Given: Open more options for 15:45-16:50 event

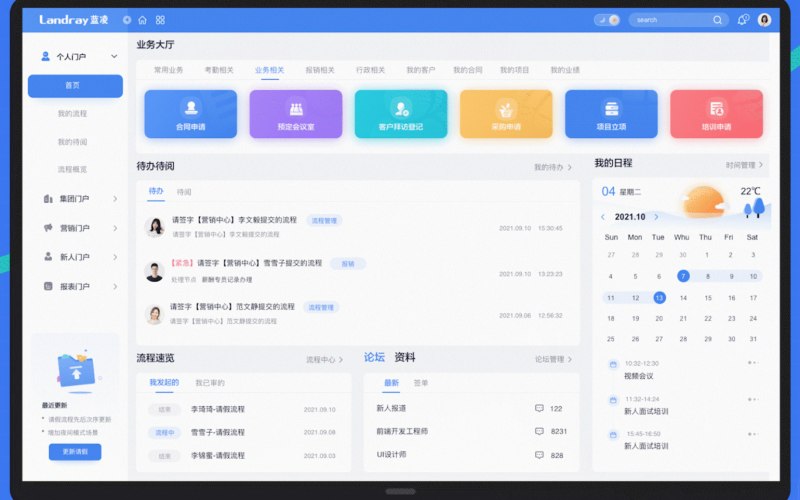Looking at the screenshot, I should pos(753,434).
